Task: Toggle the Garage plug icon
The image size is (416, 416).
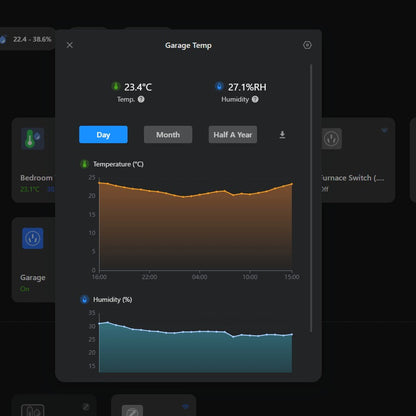Action: point(33,238)
